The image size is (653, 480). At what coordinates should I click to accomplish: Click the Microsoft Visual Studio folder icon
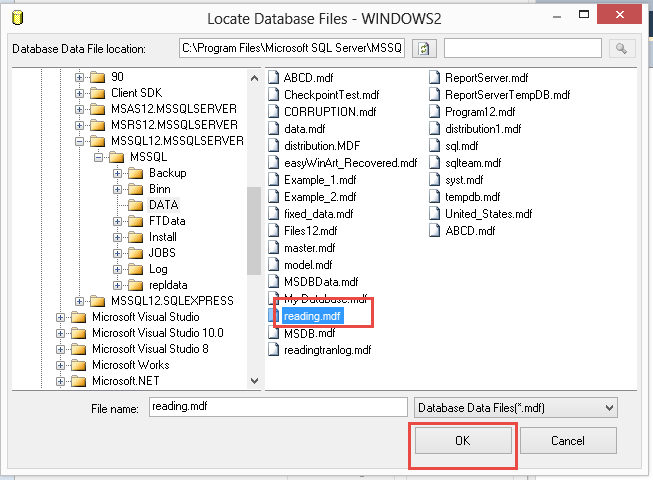click(79, 317)
